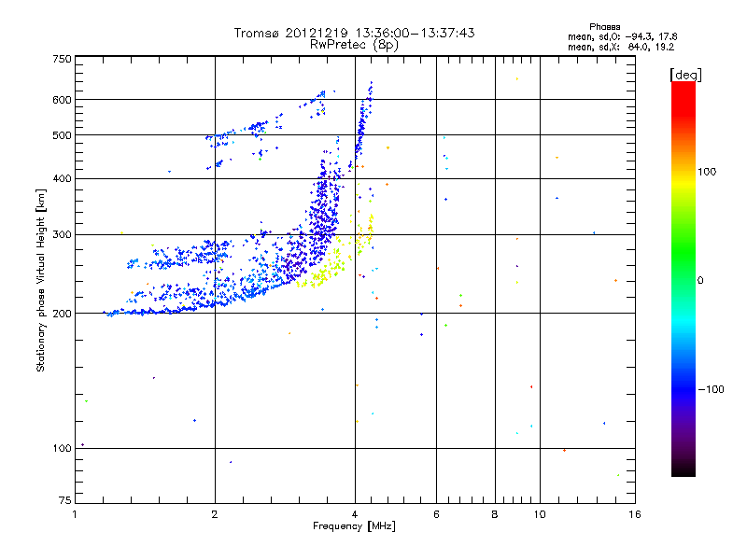
Task: Click the plot title 'Tromsø 20121219 13:36:00-13:37:43'
Action: [x=354, y=33]
